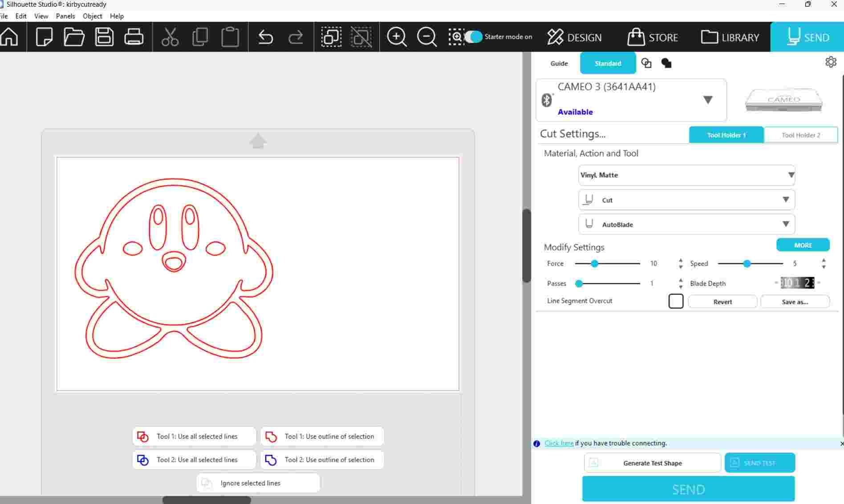Choose Tool 1: Use all selected lines
844x504 pixels.
[x=195, y=436]
